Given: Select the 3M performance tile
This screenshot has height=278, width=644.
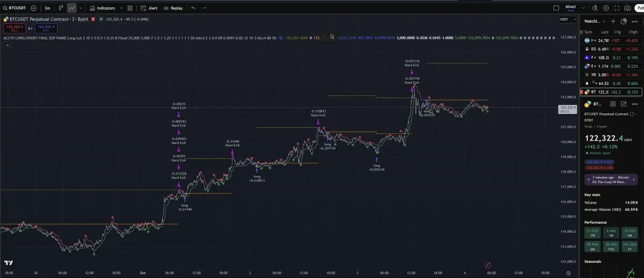Looking at the screenshot, I should (629, 233).
